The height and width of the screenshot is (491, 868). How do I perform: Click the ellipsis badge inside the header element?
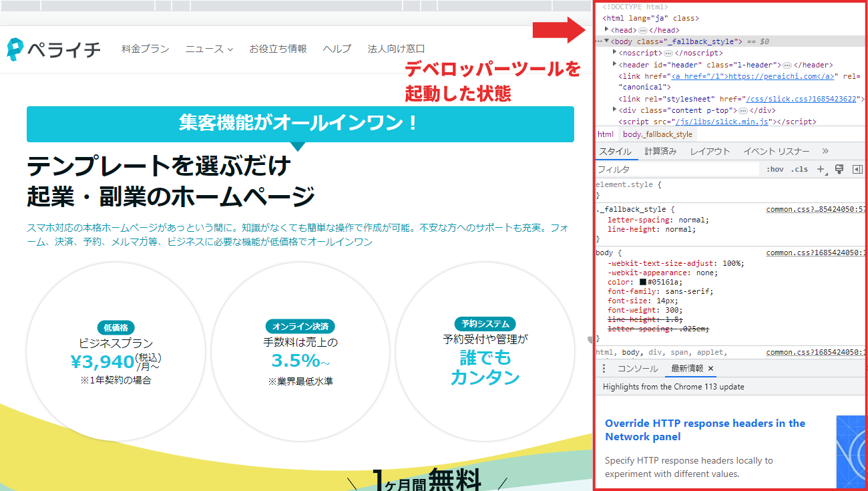[787, 65]
